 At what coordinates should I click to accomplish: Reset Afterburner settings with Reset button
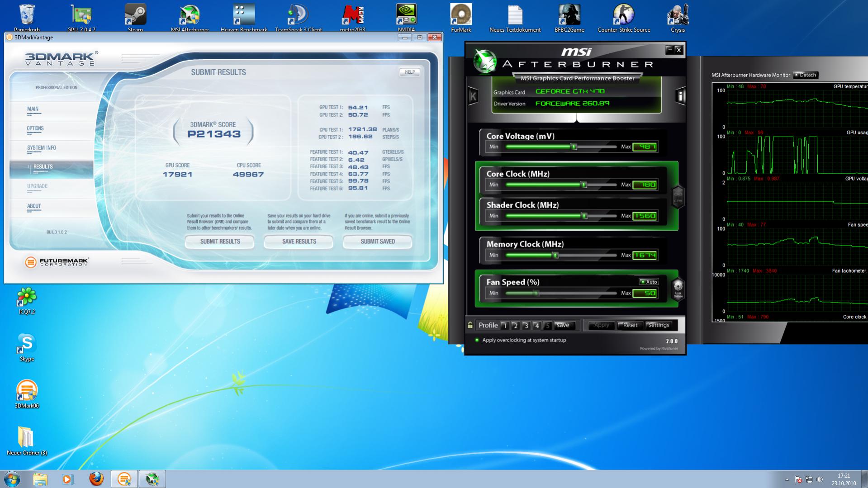point(630,325)
